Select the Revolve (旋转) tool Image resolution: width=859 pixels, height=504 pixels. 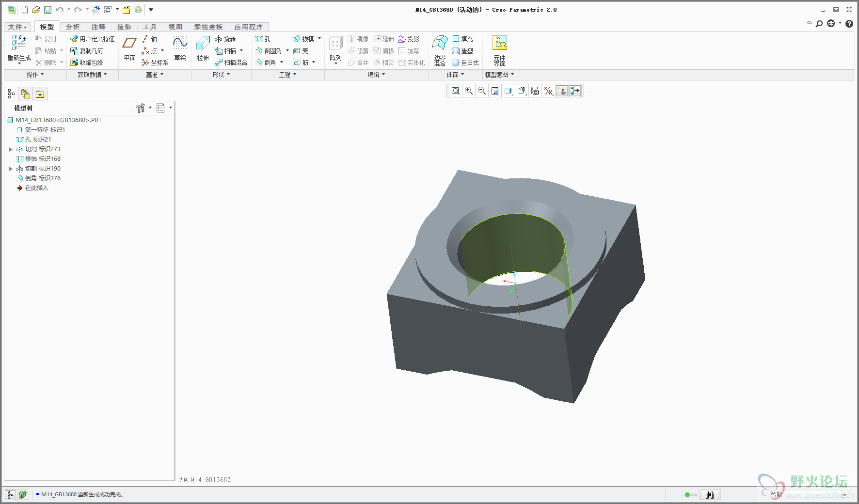tap(225, 39)
